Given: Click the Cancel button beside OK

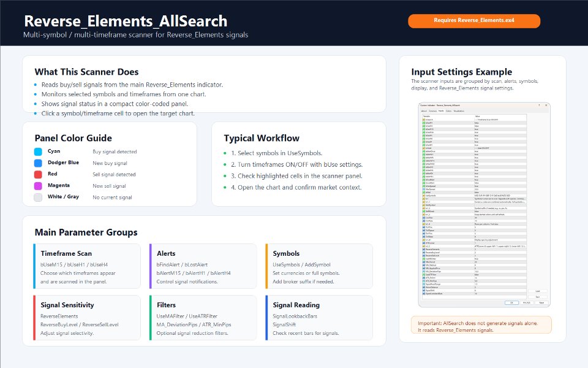Looking at the screenshot, I should tap(527, 302).
